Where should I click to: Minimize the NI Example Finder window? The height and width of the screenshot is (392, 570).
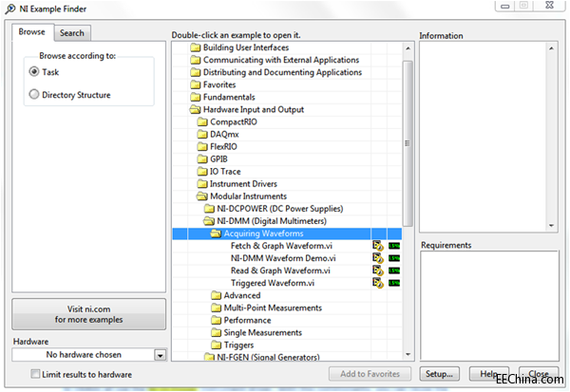tap(505, 7)
